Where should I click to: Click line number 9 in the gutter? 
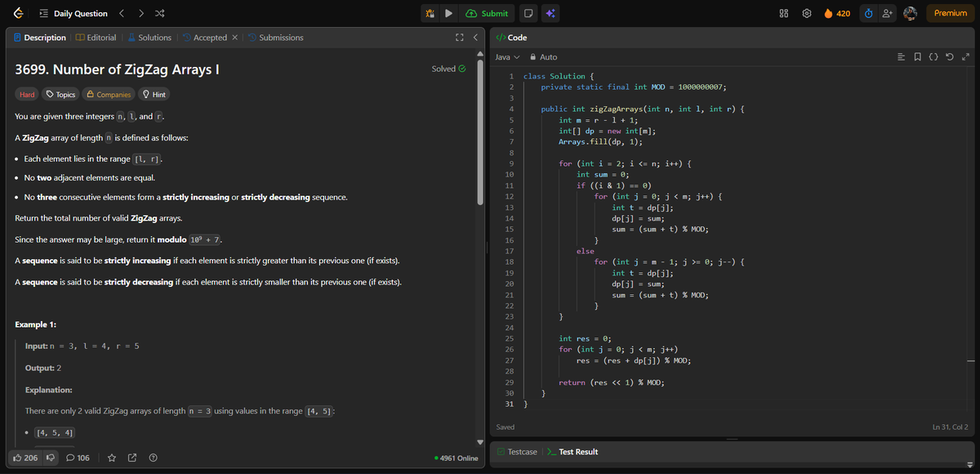510,163
